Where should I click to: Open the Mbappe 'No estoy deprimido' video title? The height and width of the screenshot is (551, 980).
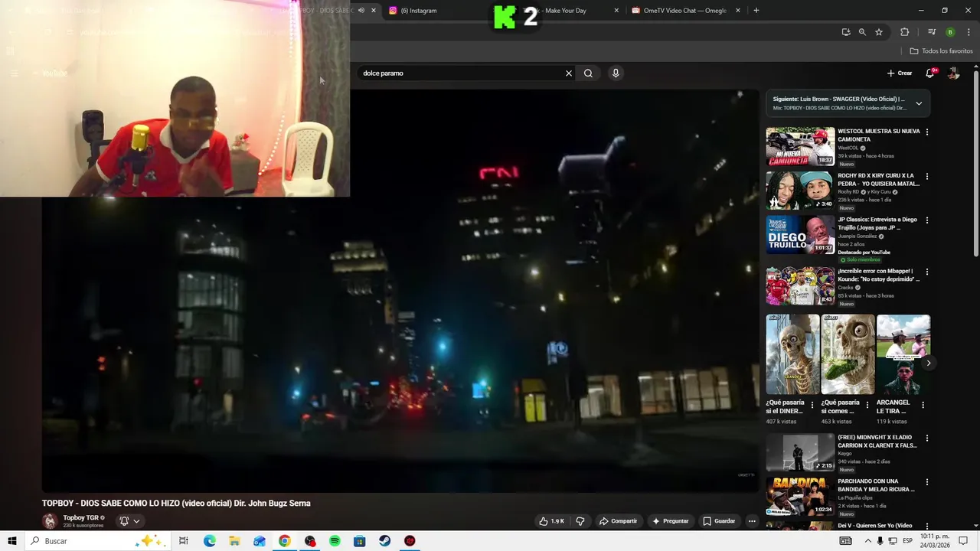tap(878, 275)
